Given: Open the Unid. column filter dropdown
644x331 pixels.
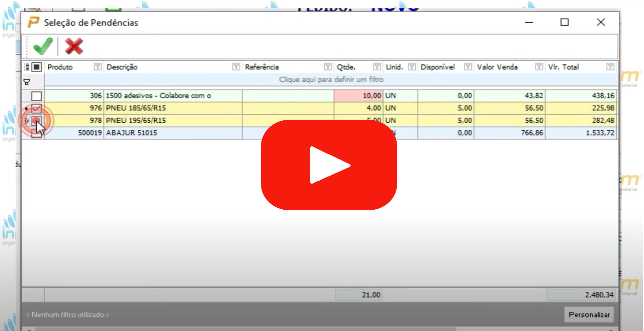Looking at the screenshot, I should [412, 67].
